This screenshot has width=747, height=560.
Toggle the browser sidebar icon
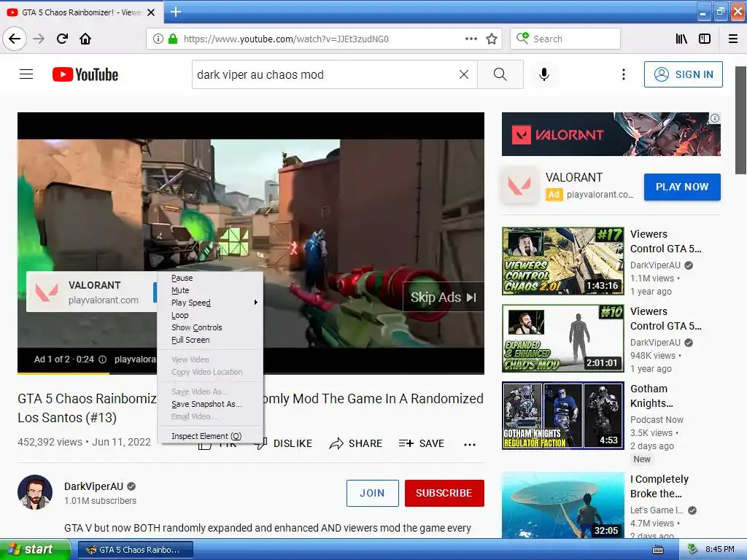pyautogui.click(x=705, y=39)
